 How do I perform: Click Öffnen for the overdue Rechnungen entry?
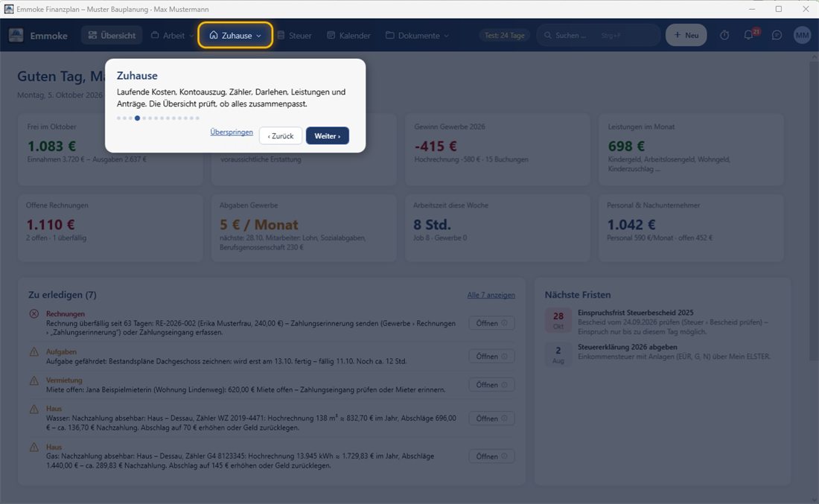pos(491,323)
